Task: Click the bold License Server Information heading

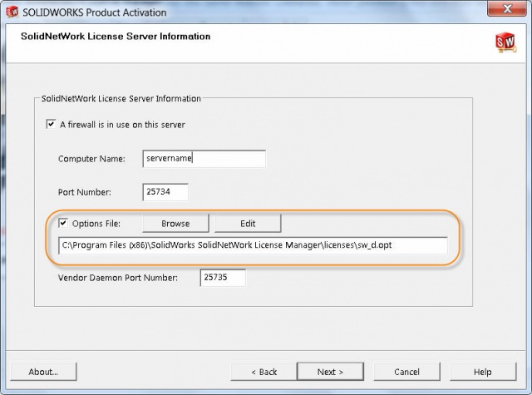Action: 116,37
